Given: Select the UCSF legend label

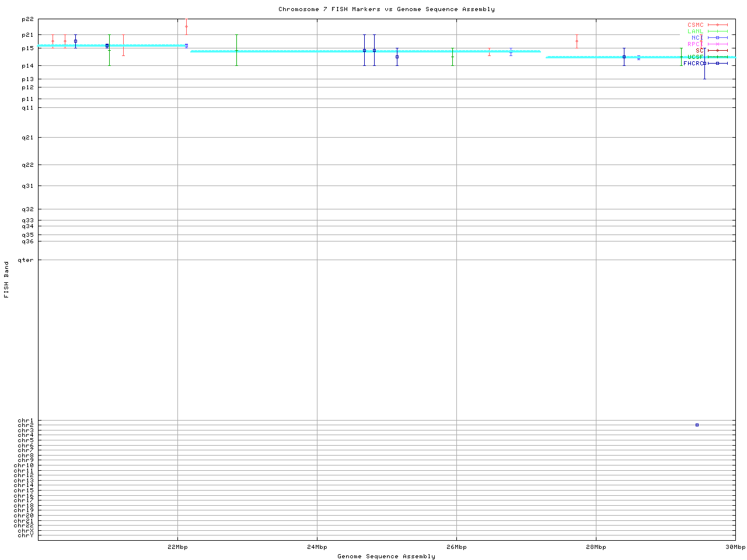Looking at the screenshot, I should point(696,57).
